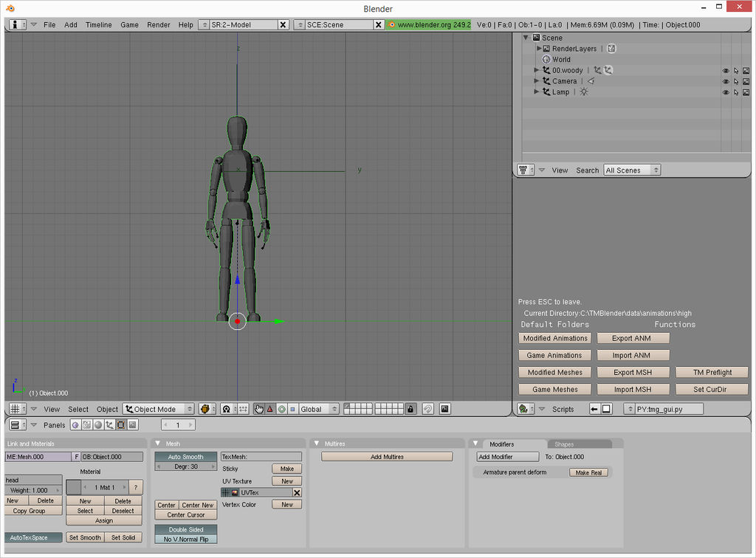This screenshot has height=558, width=756.
Task: Toggle AutoTexSpace button
Action: coord(33,537)
